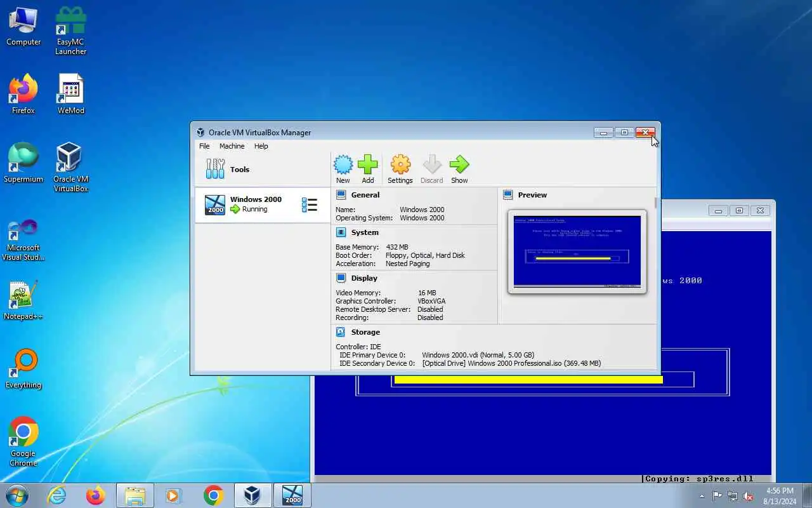This screenshot has width=812, height=508.
Task: Open Firefox from the taskbar
Action: [96, 495]
